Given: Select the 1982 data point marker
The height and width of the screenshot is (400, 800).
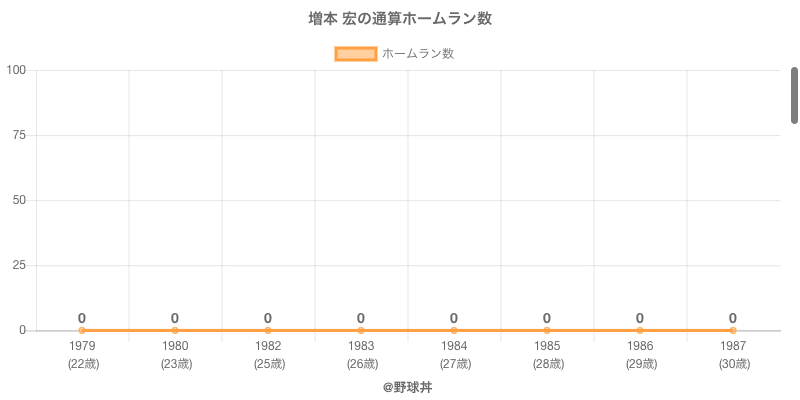Looking at the screenshot, I should point(268,330).
